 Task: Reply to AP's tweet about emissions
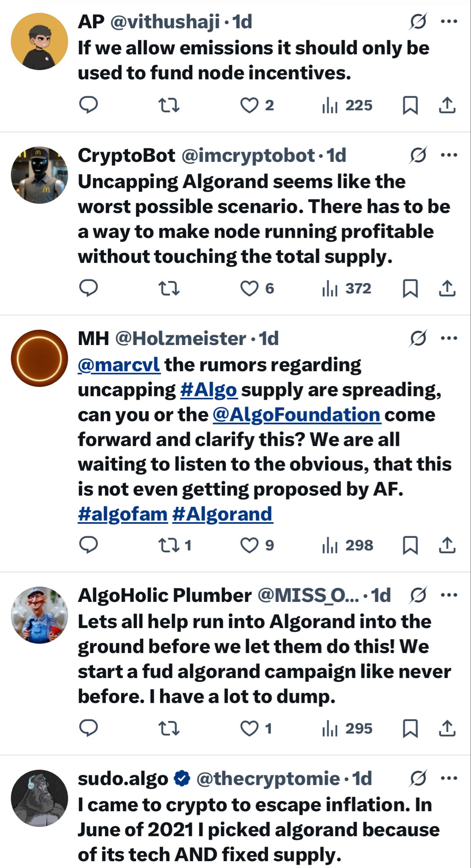(x=89, y=105)
